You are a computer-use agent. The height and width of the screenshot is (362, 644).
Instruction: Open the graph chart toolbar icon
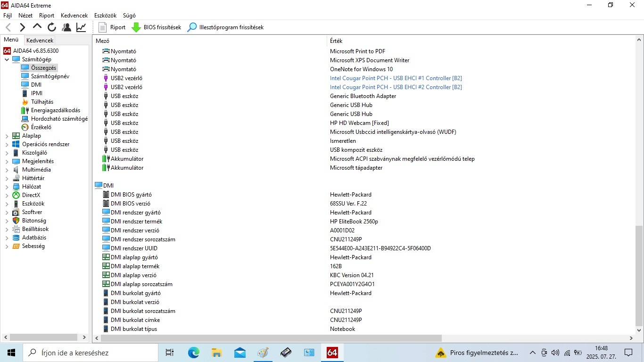point(81,27)
